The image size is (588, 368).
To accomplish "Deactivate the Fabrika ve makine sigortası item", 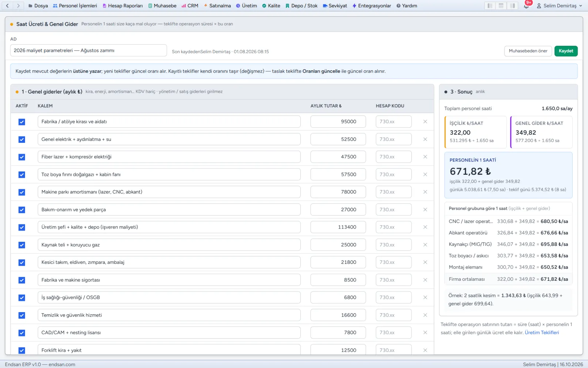I will (x=22, y=280).
